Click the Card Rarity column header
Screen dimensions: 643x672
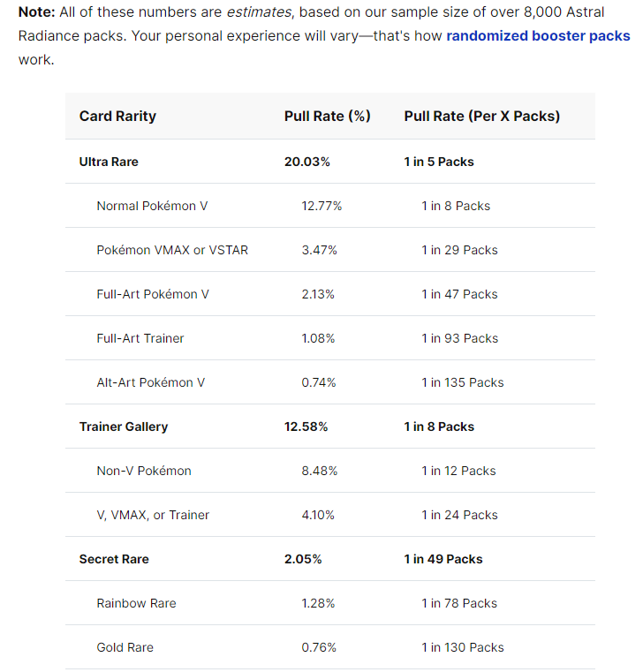(117, 117)
